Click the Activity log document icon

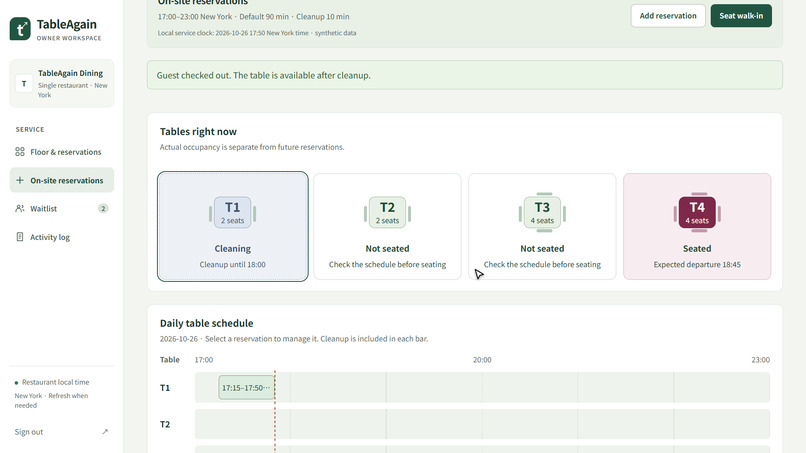tap(20, 237)
